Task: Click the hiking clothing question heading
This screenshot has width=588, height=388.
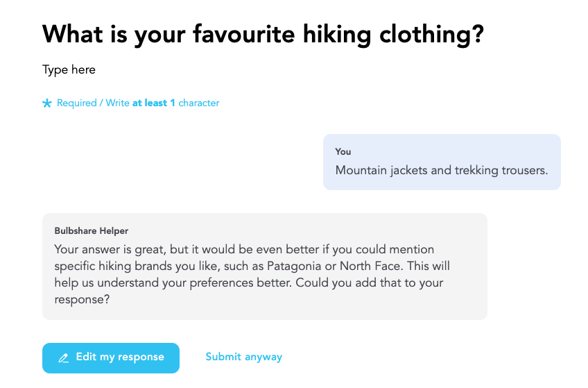Action: (263, 34)
